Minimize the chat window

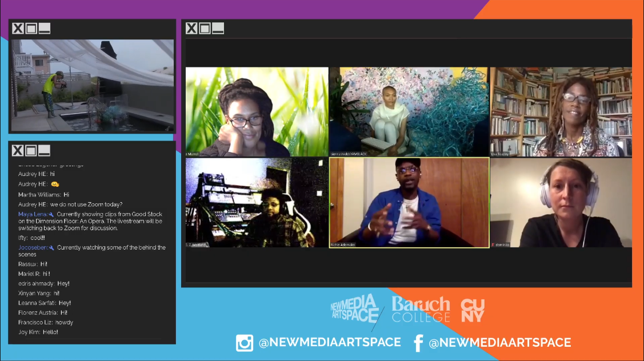pos(44,151)
